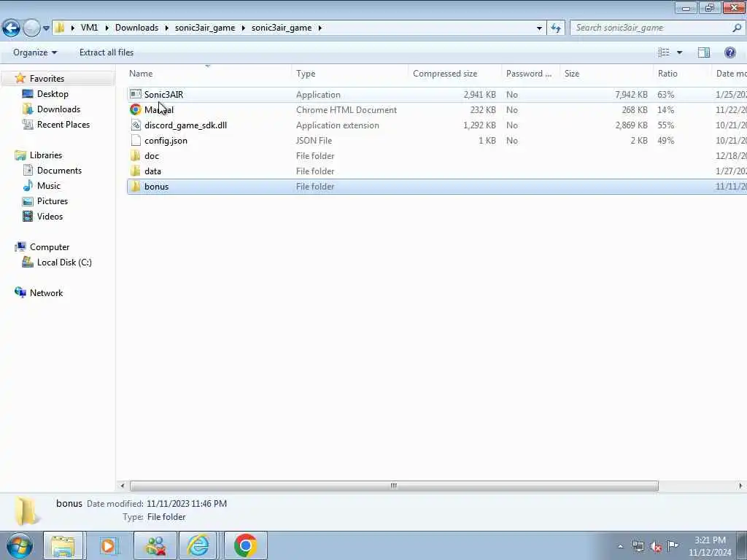Open the address bar history dropdown
Image resolution: width=747 pixels, height=560 pixels.
point(539,28)
